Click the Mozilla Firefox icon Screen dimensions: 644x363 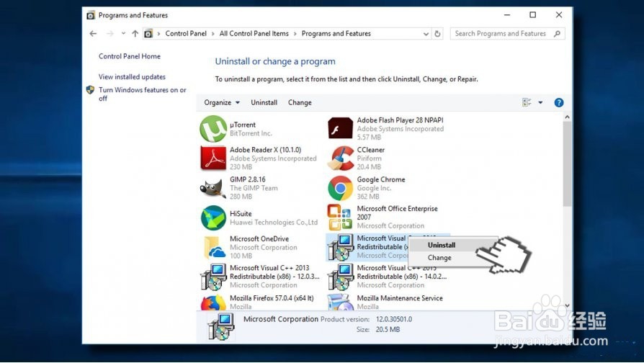coord(213,302)
